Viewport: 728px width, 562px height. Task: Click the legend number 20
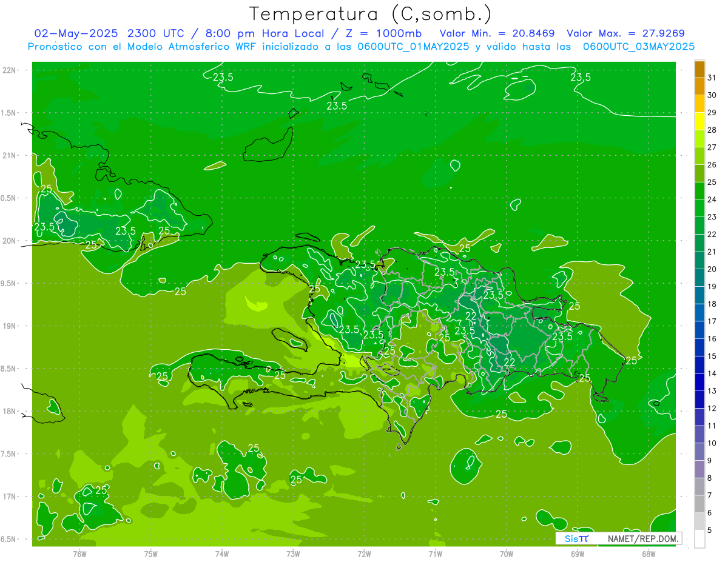[x=712, y=269]
